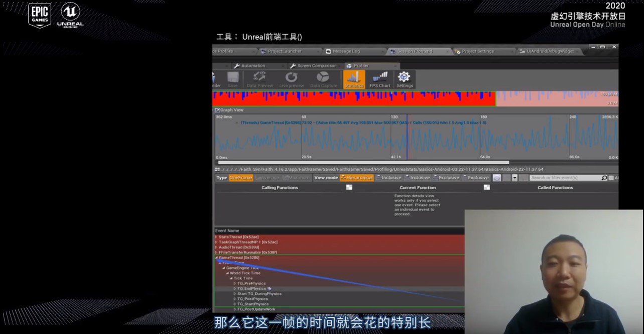Click the Event Name column header
The height and width of the screenshot is (334, 644).
coord(227,231)
